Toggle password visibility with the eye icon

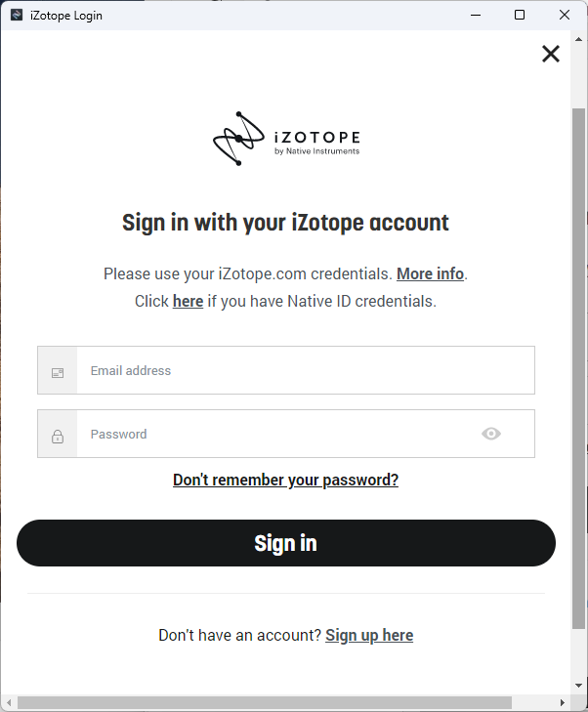(x=491, y=434)
